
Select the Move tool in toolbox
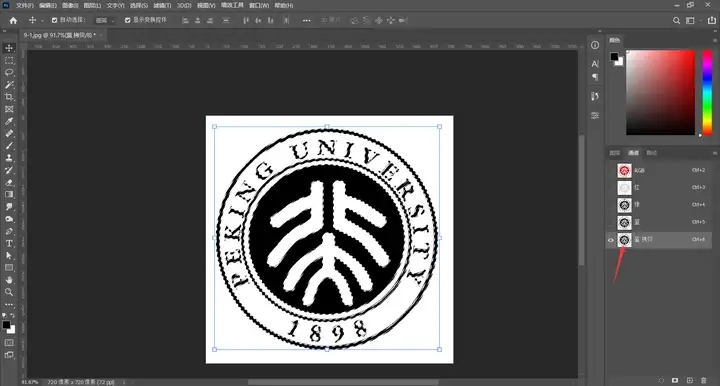(x=9, y=48)
